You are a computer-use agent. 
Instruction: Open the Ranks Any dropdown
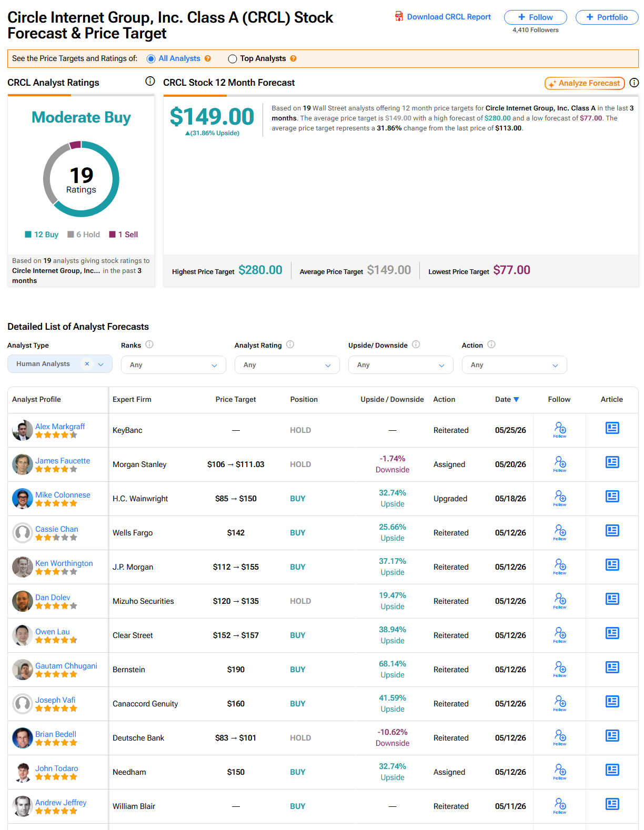coord(174,365)
